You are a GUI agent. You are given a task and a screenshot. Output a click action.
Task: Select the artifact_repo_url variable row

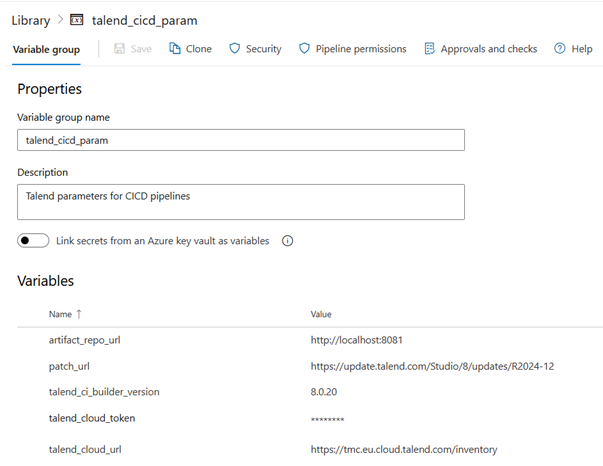85,340
